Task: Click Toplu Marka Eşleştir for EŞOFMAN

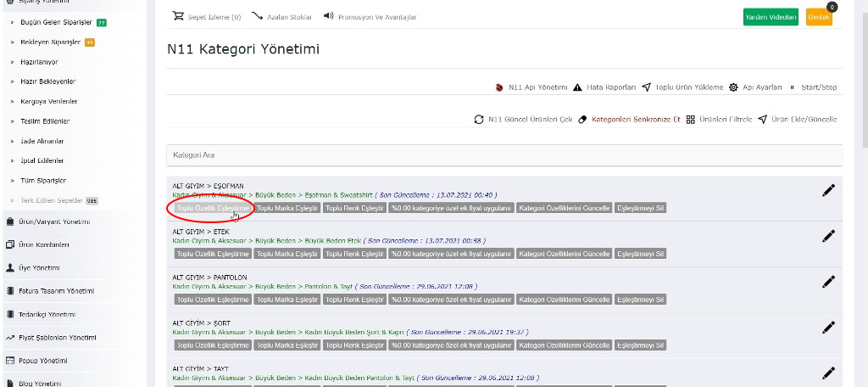Action: [287, 208]
